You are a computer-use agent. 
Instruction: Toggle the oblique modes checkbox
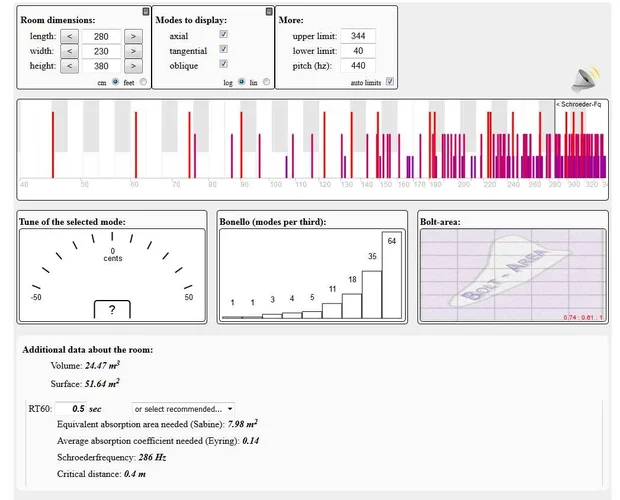(223, 64)
